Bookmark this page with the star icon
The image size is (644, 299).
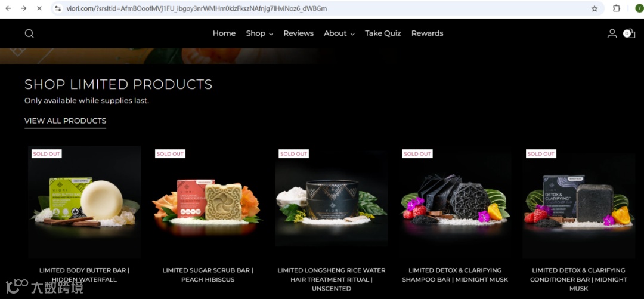(x=595, y=8)
